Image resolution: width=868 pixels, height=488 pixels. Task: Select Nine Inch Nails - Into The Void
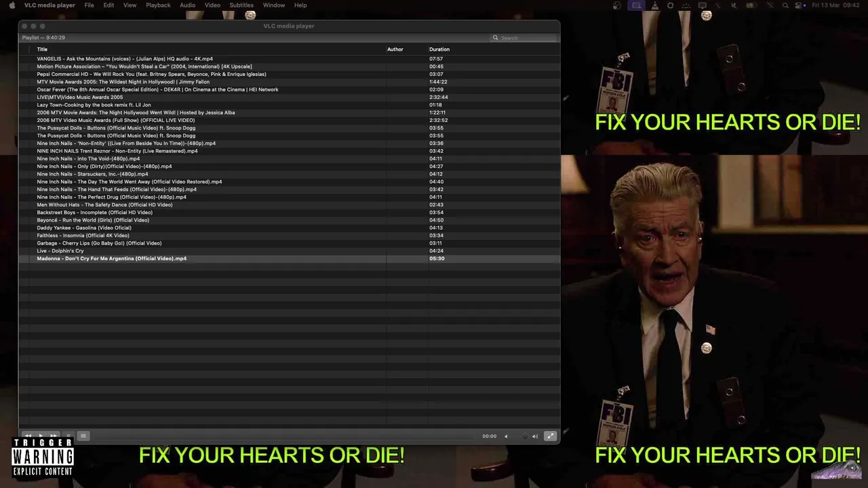coord(290,159)
